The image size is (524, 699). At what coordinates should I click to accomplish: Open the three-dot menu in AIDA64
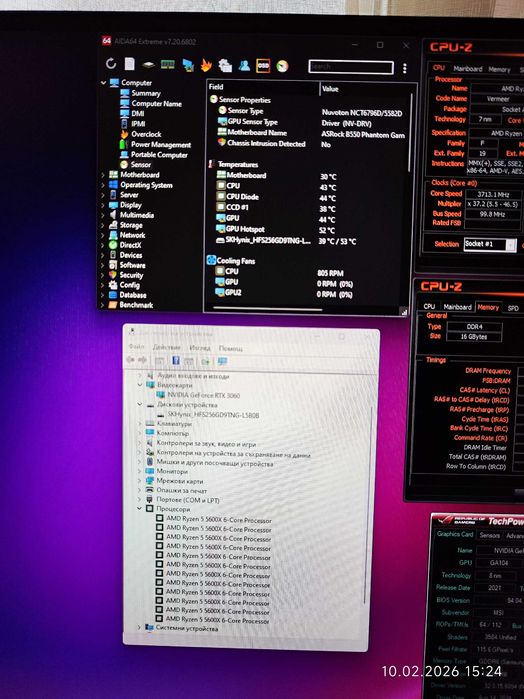(404, 68)
